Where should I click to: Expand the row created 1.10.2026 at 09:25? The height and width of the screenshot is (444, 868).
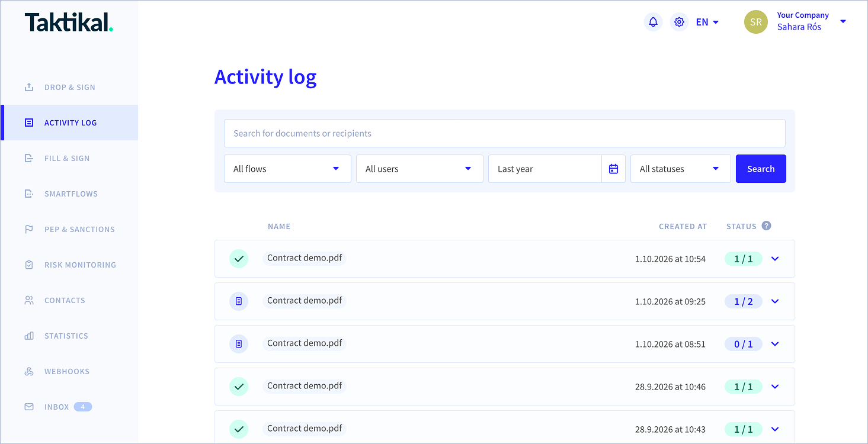point(775,301)
